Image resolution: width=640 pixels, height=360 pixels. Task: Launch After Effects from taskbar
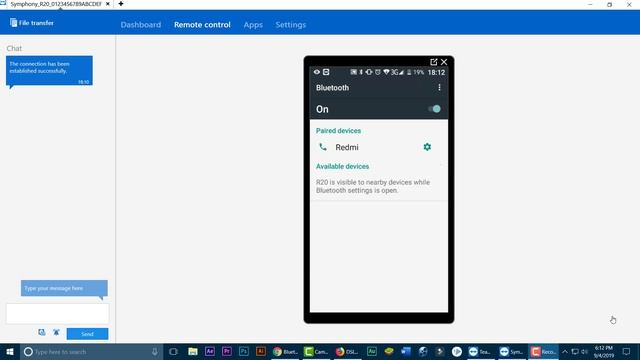click(210, 351)
